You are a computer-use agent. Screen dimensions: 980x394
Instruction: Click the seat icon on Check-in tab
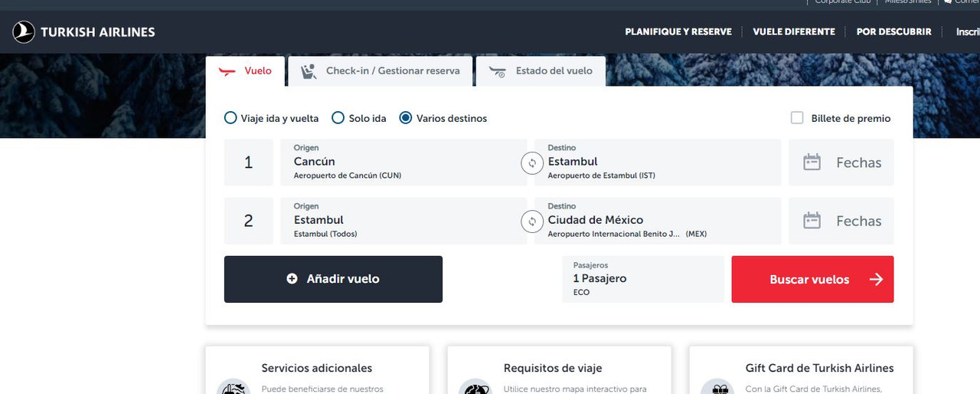coord(309,71)
